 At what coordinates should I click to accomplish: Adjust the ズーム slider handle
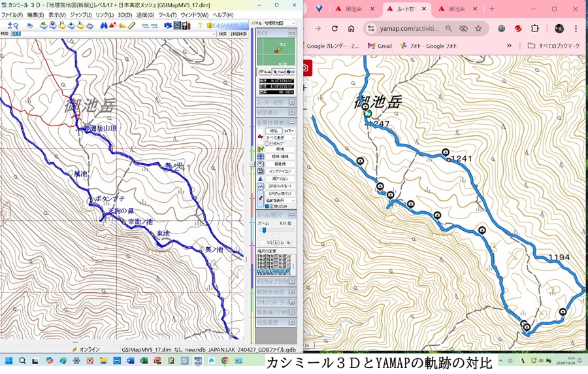pos(265,230)
